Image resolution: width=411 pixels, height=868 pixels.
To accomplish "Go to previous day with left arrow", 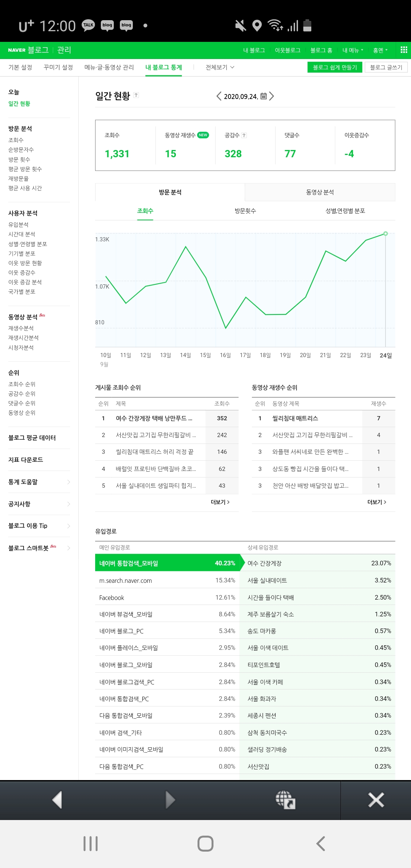I will click(x=219, y=96).
